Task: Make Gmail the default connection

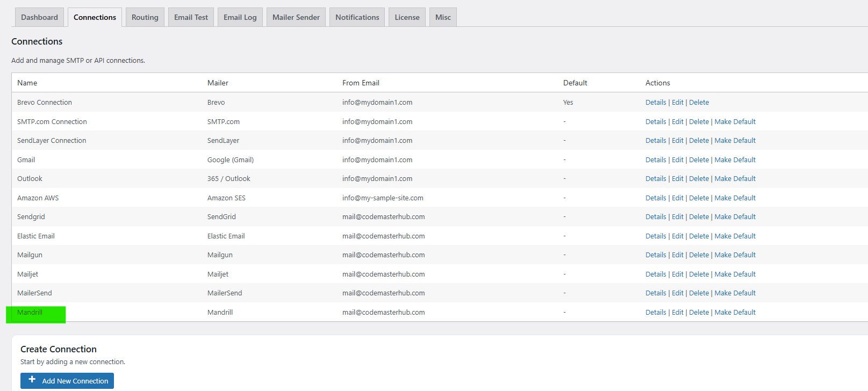Action: click(735, 160)
